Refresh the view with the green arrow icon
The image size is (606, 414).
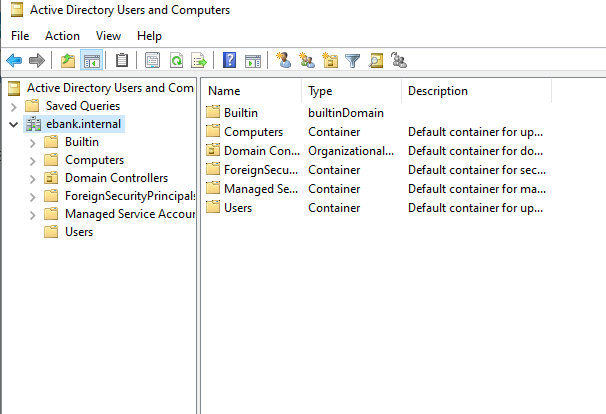tap(176, 61)
